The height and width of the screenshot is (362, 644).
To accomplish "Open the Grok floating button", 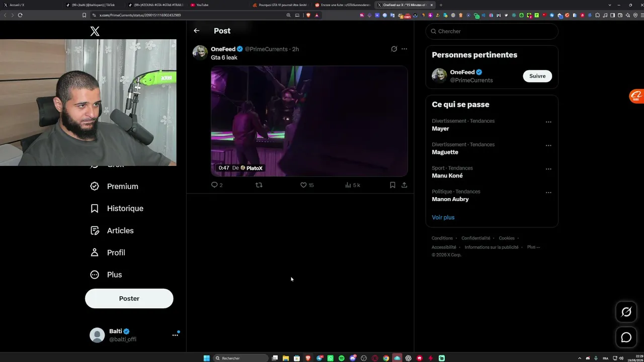I will point(626,312).
